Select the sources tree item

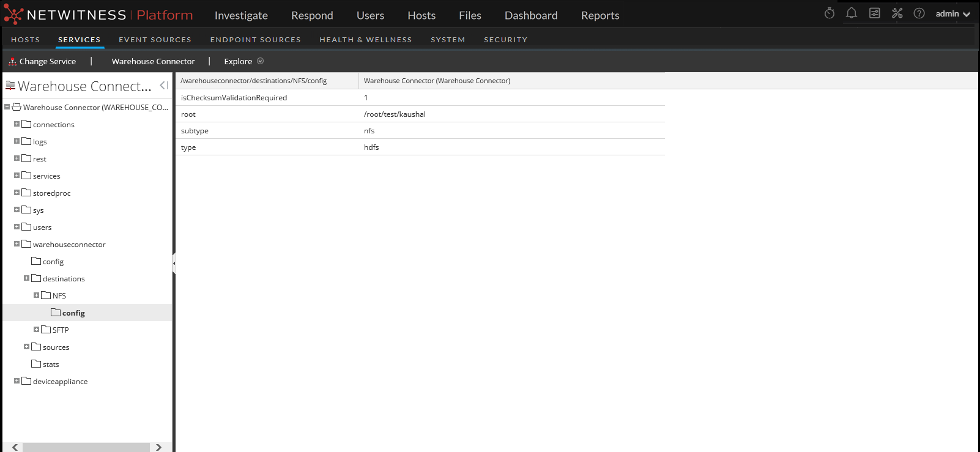pyautogui.click(x=56, y=347)
